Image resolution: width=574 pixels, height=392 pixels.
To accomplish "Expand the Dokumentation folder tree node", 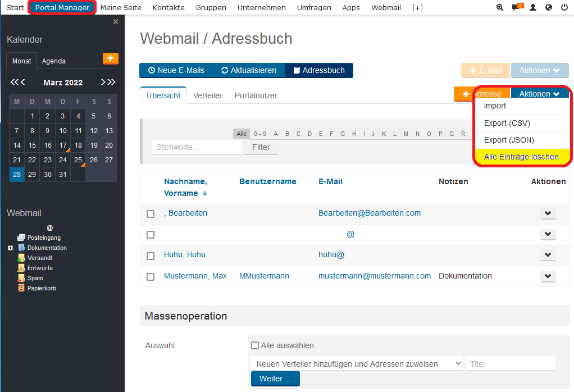I will (x=10, y=248).
